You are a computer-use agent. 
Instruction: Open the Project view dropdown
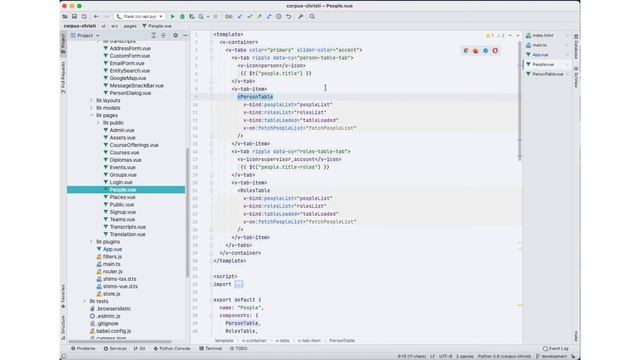[85, 36]
